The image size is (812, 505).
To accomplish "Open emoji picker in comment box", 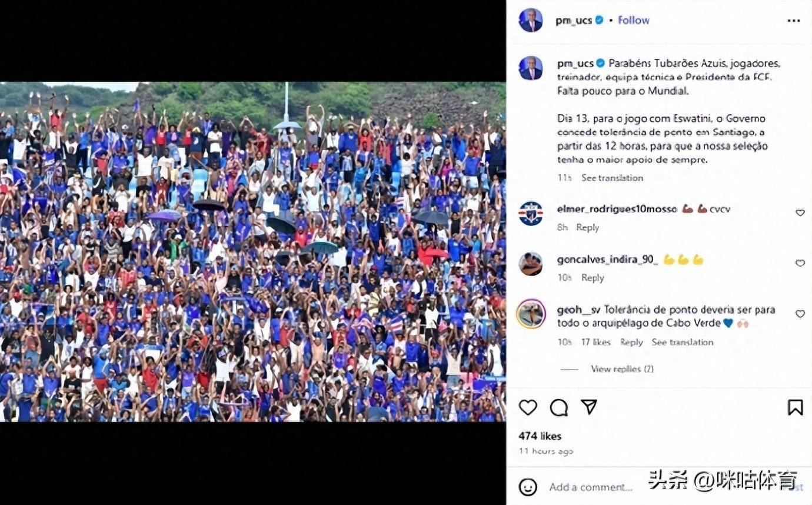I will [x=528, y=487].
